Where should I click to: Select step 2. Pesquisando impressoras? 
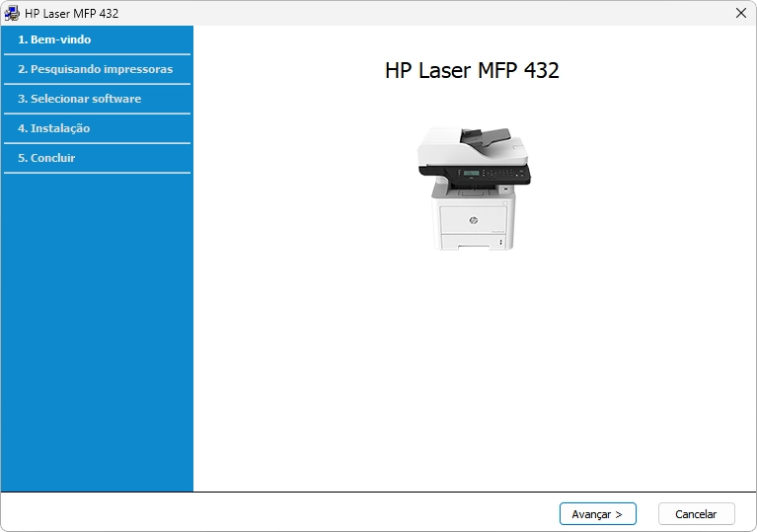click(97, 69)
